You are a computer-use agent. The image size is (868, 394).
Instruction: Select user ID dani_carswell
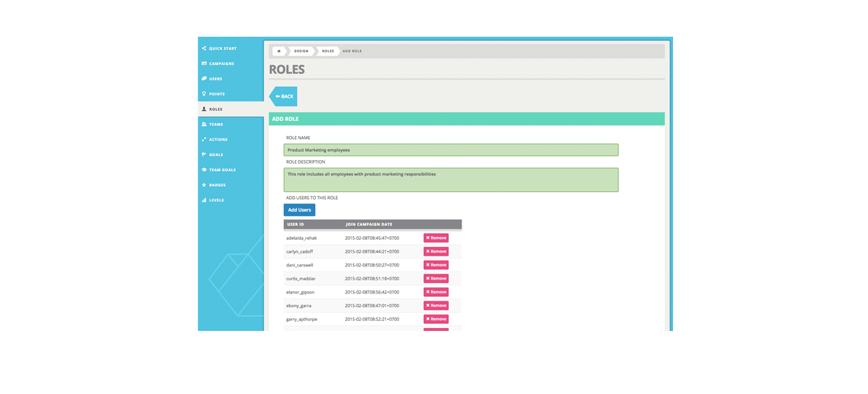[x=300, y=265]
